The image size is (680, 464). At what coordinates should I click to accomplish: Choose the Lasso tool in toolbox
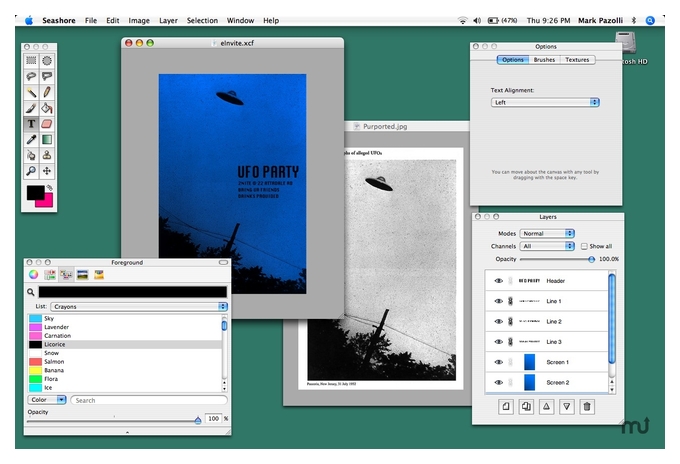click(31, 76)
